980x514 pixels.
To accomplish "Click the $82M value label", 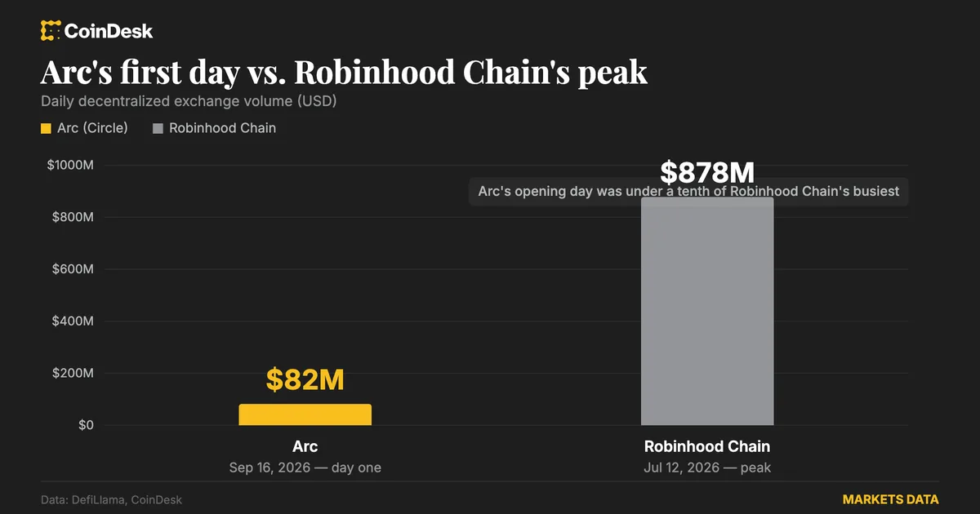I will (x=305, y=379).
